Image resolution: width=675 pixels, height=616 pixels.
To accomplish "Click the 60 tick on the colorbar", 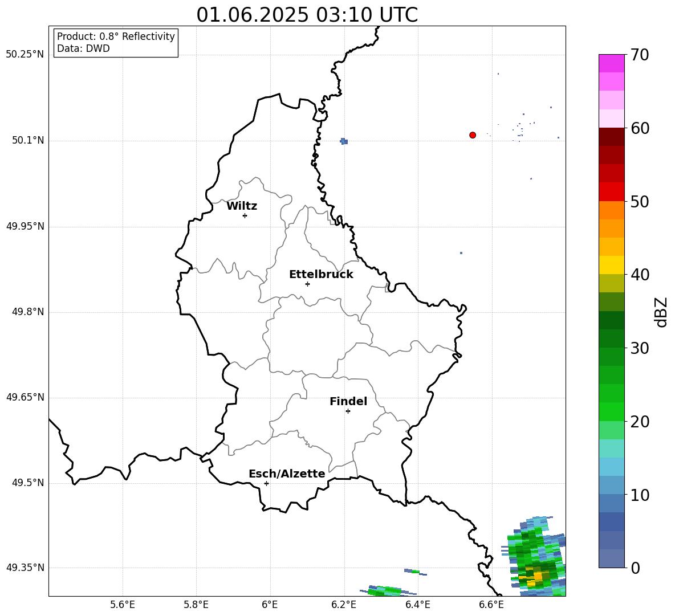I will [640, 128].
